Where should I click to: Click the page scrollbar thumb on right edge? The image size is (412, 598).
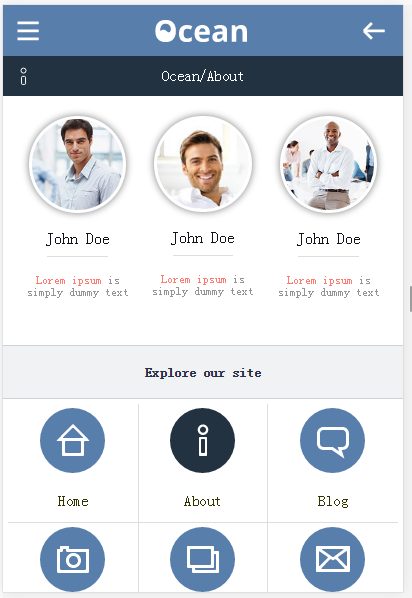tap(410, 299)
